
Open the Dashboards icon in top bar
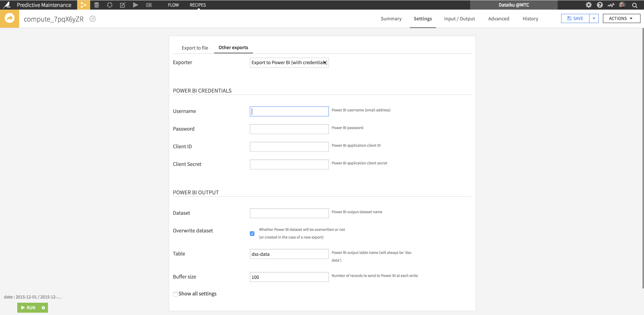(x=149, y=5)
